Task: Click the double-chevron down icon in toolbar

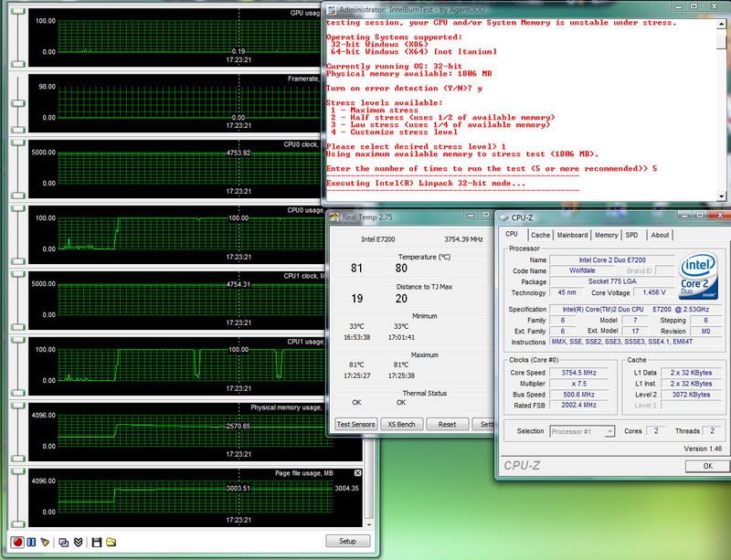Action: pos(77,542)
